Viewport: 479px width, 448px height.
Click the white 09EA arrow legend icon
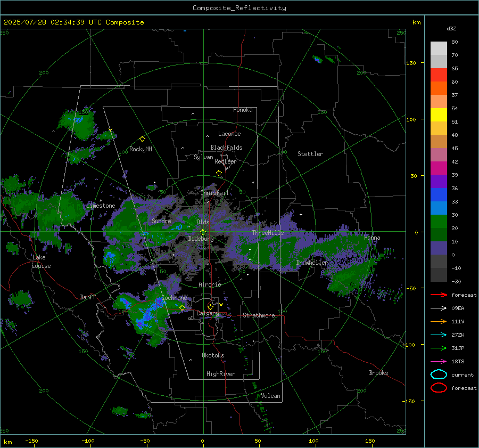(x=439, y=308)
